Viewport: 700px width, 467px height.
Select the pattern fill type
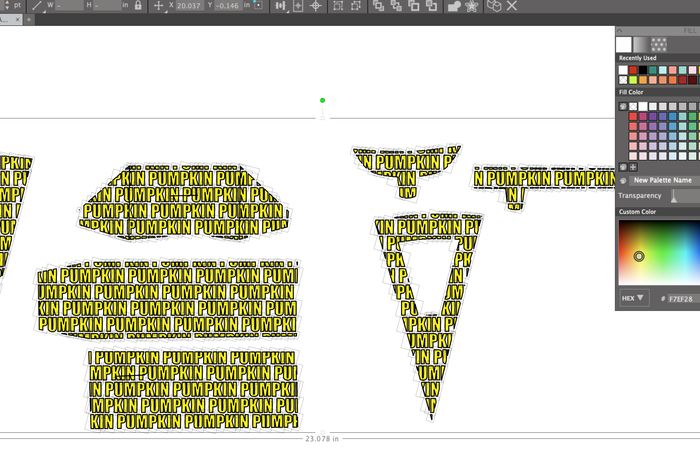pyautogui.click(x=659, y=44)
